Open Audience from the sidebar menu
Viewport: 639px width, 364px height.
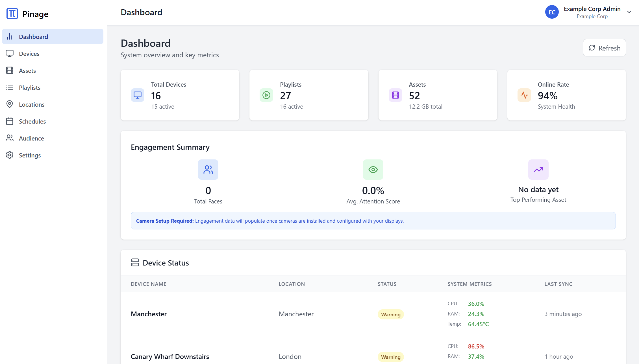click(31, 138)
